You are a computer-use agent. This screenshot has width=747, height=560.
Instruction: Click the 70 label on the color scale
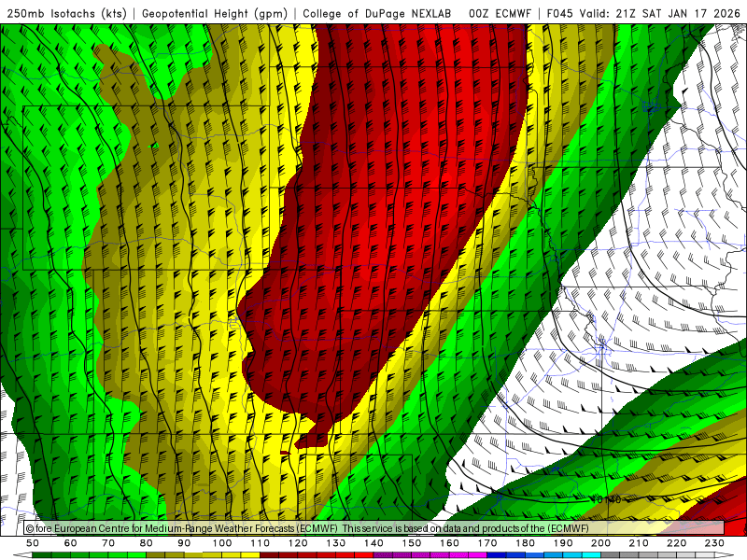tap(108, 543)
